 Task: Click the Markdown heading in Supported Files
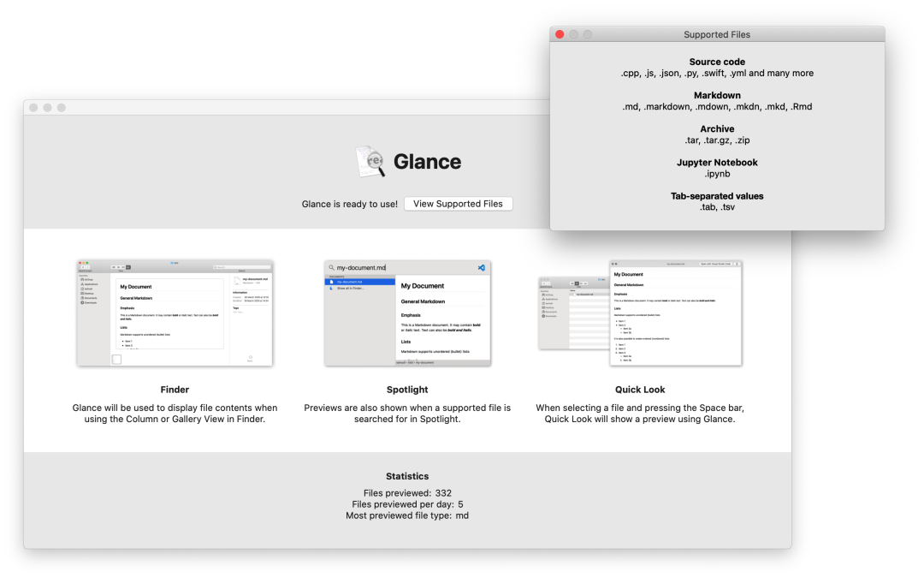pyautogui.click(x=717, y=96)
